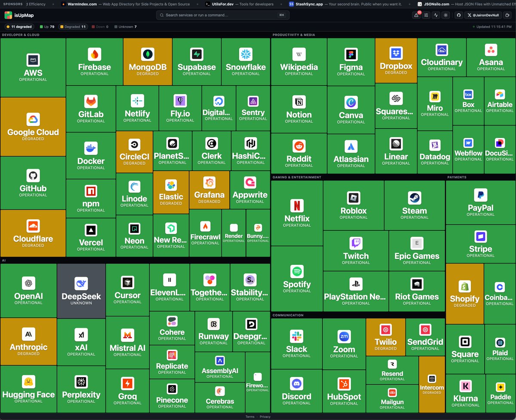Open the Klarna tile
Image resolution: width=516 pixels, height=420 pixels.
(x=465, y=393)
